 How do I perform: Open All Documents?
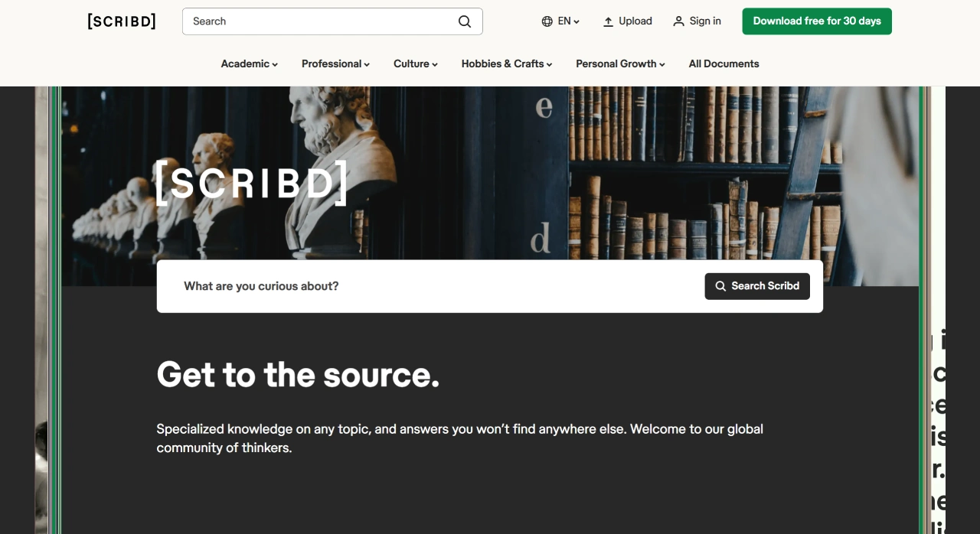point(724,63)
